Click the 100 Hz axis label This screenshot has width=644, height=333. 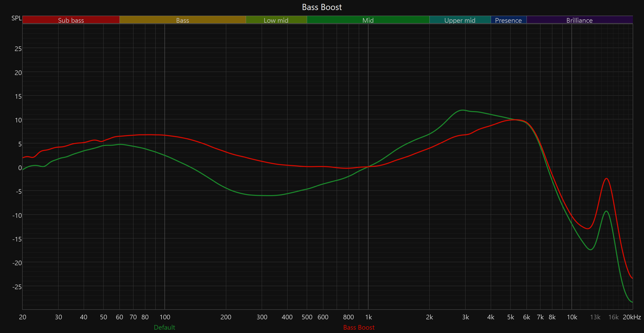165,317
